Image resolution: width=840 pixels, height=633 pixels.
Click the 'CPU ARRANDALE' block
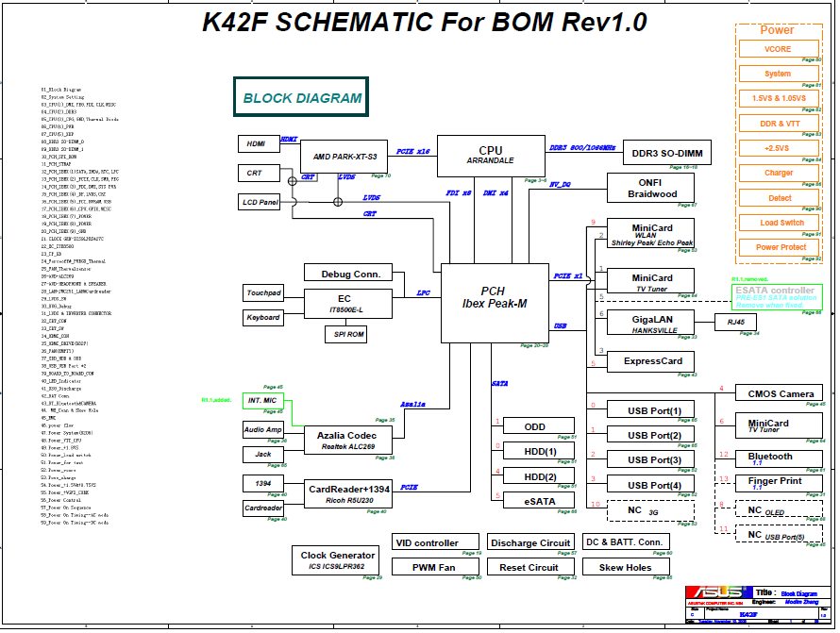[491, 156]
